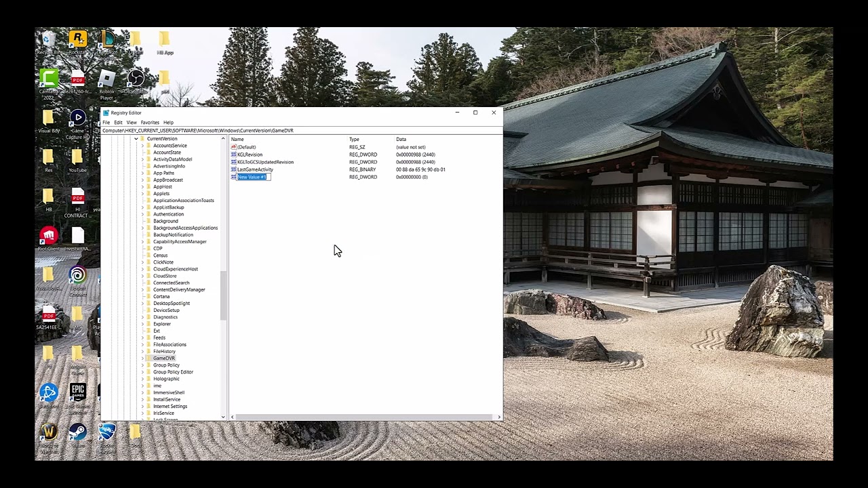Select the Holographic registry key

point(166,379)
